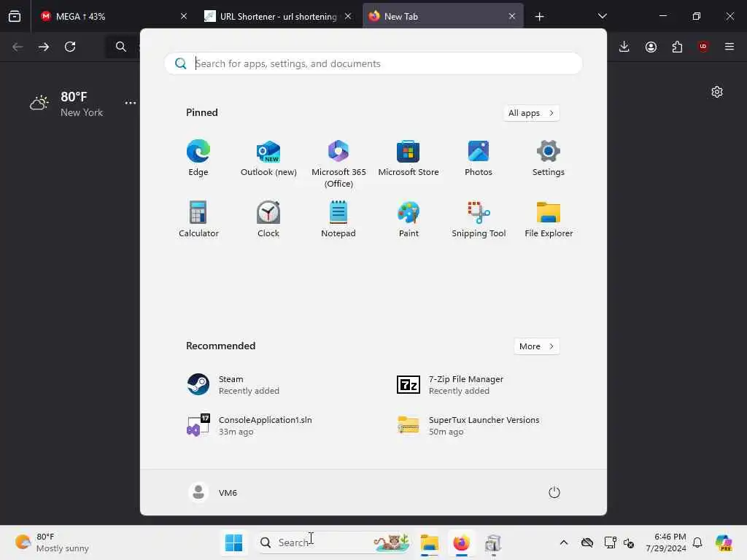The image size is (747, 560).
Task: Reload the current browser page
Action: 70,47
